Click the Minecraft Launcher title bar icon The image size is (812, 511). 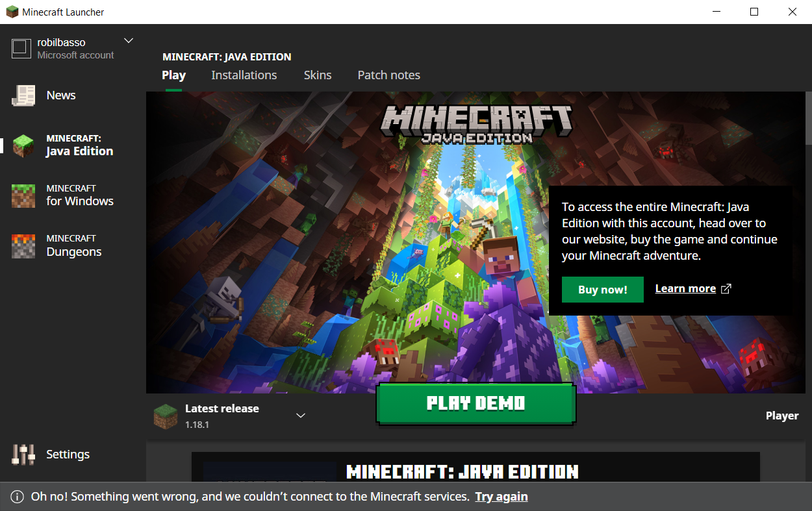(12, 12)
